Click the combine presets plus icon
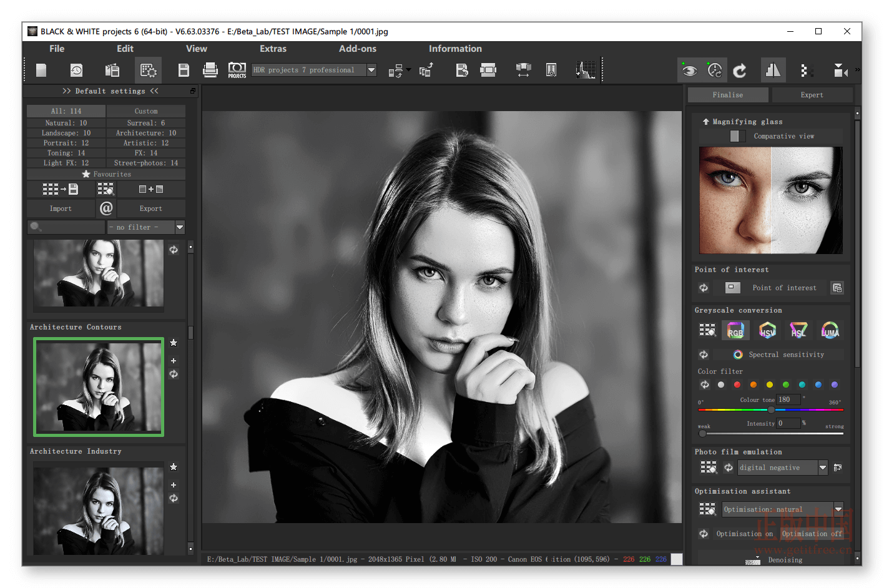This screenshot has width=884, height=588. click(x=150, y=189)
